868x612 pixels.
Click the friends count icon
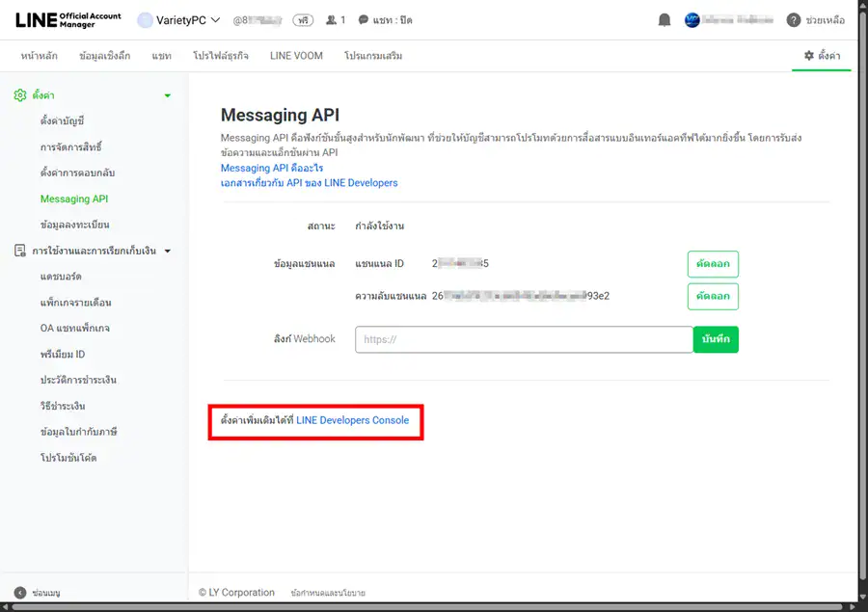pyautogui.click(x=331, y=20)
